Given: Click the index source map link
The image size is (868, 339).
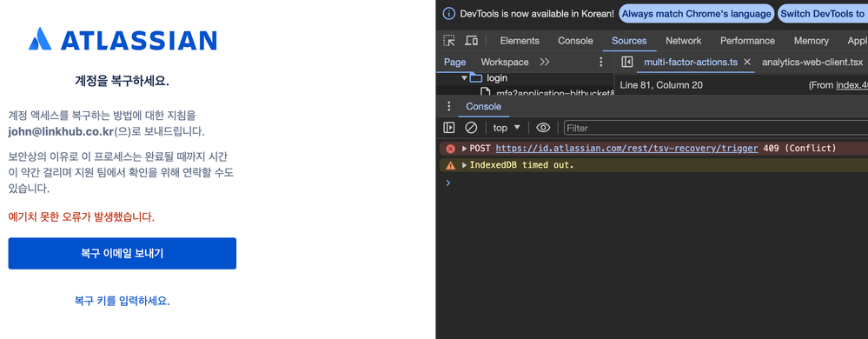Looking at the screenshot, I should [x=852, y=85].
